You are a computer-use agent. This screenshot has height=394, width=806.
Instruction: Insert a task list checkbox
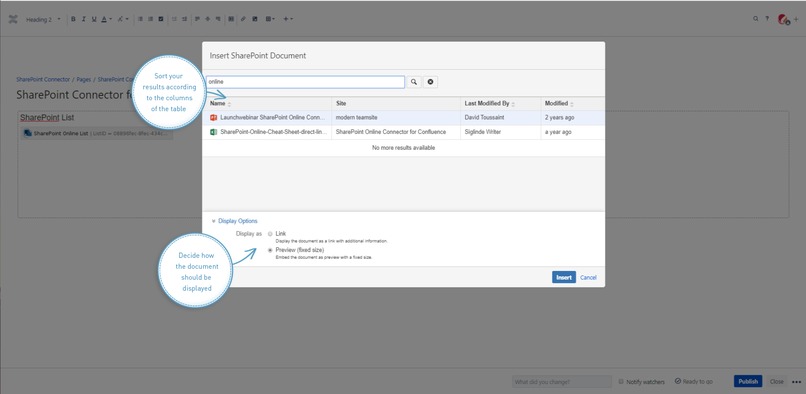pos(161,19)
